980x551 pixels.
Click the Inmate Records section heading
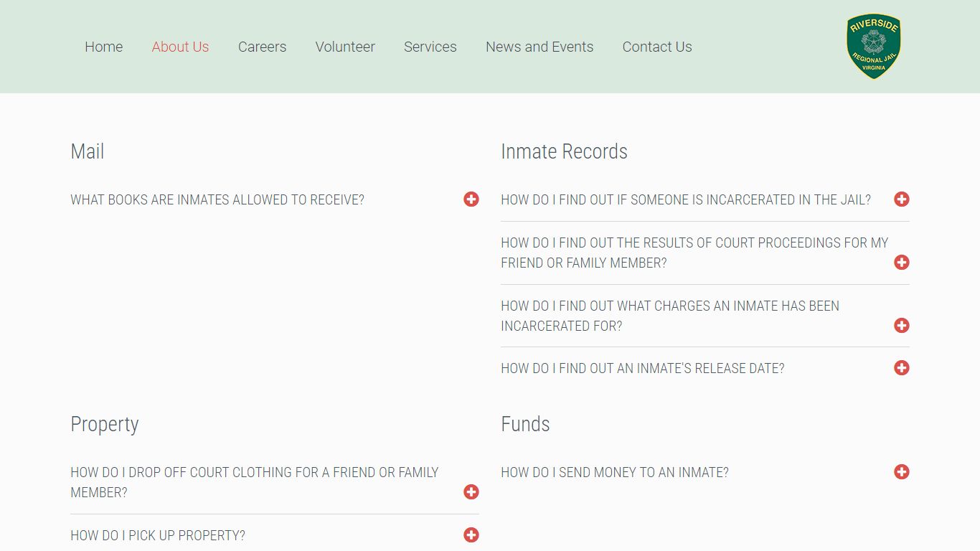(x=564, y=151)
